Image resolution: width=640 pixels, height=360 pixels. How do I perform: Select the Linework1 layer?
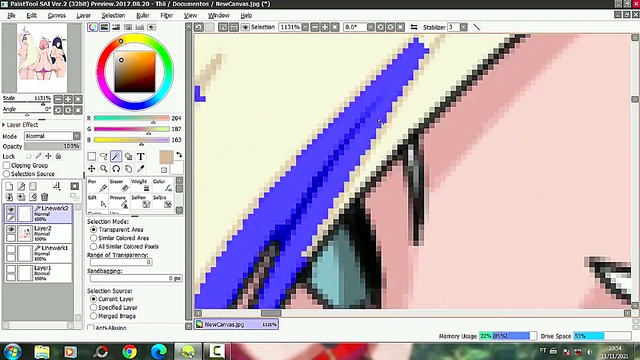click(x=39, y=253)
